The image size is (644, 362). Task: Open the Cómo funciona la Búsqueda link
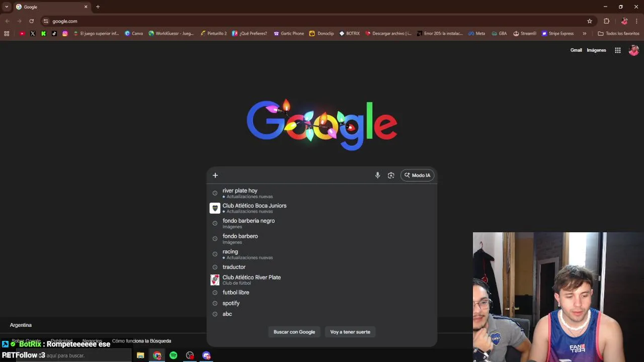tap(141, 341)
